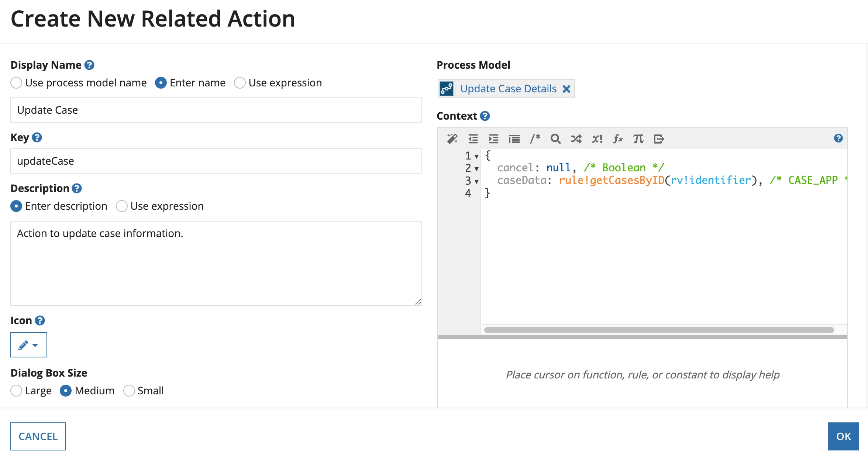Open help for Key field

coord(37,137)
